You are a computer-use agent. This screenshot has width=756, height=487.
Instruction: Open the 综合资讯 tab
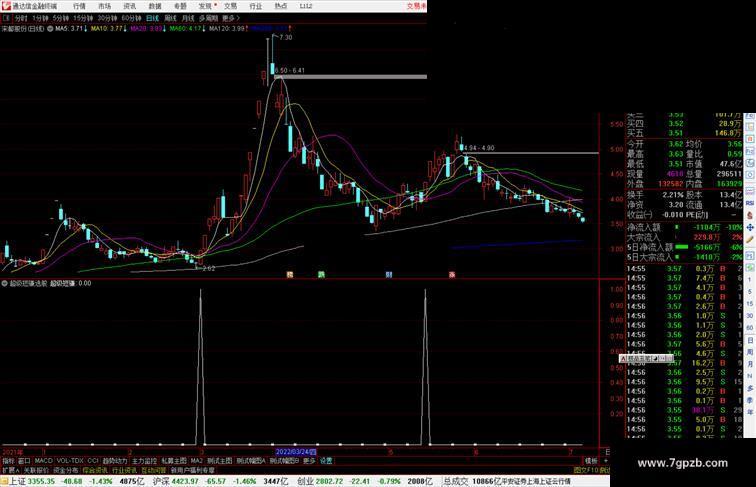pos(95,470)
